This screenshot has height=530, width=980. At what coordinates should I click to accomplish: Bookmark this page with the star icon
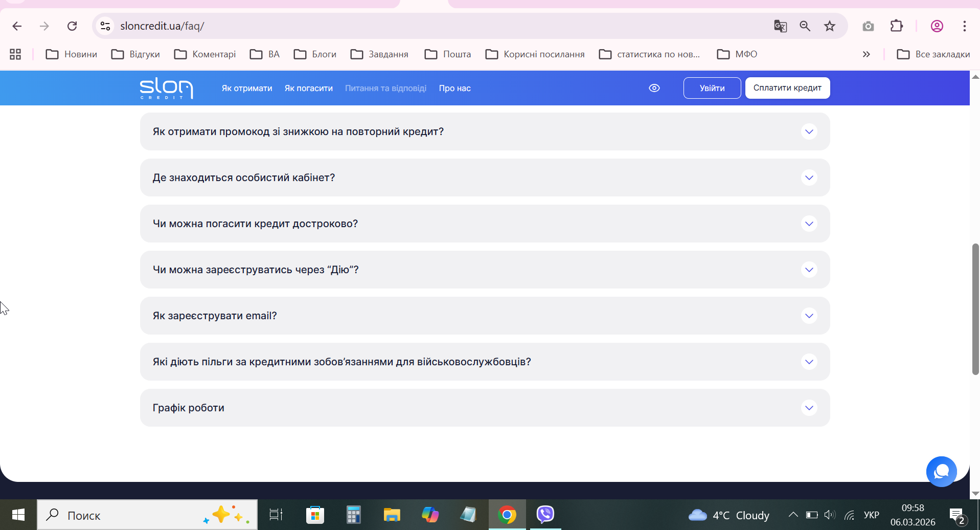click(x=830, y=26)
